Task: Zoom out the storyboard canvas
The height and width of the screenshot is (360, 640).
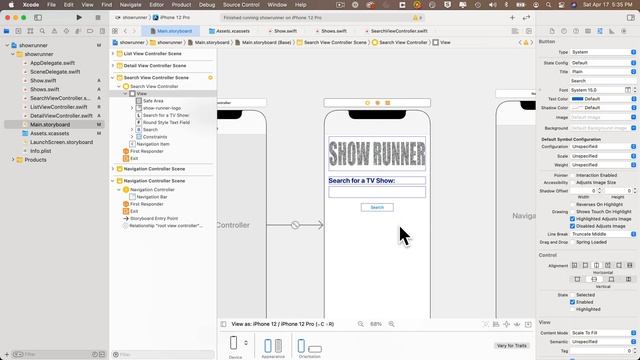Action: point(361,324)
